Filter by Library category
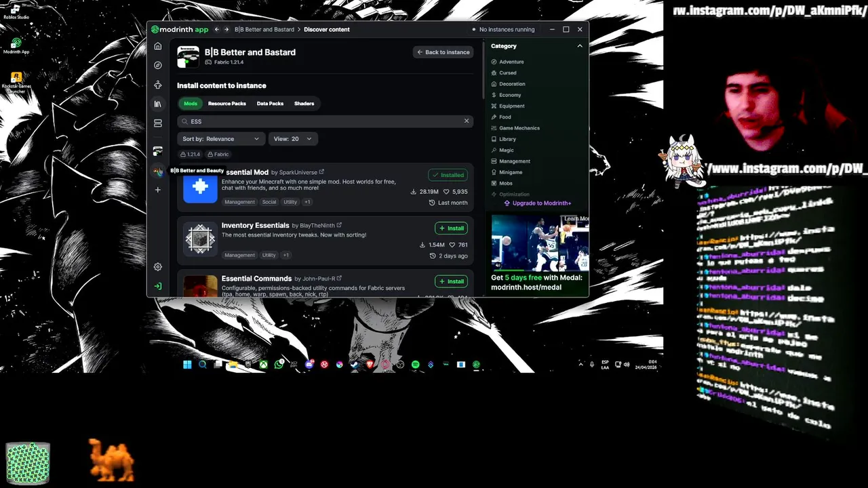 pyautogui.click(x=504, y=139)
